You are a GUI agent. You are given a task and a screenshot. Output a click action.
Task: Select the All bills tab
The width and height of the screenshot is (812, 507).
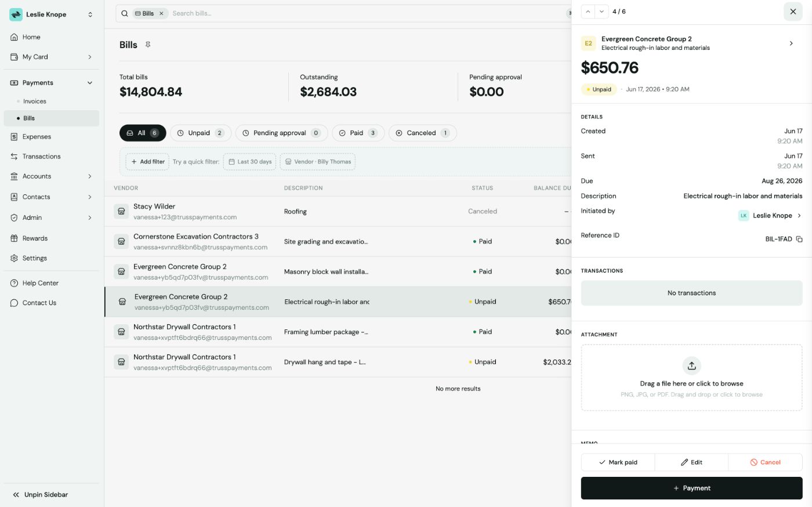point(143,133)
